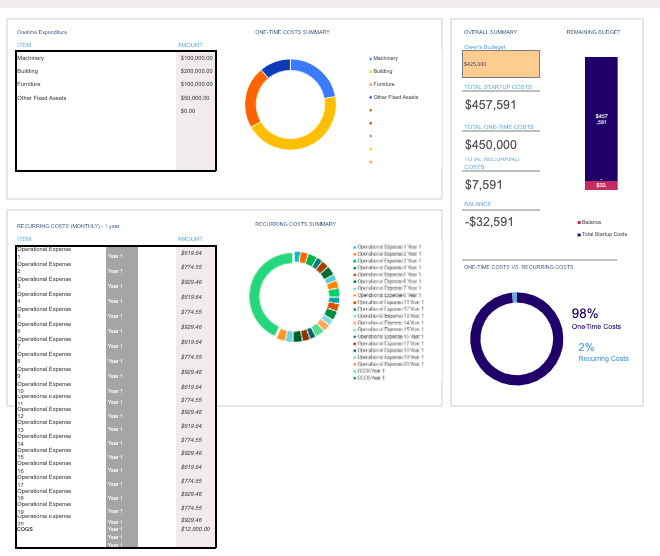Click the orange Owner's Budget input cell

[501, 64]
